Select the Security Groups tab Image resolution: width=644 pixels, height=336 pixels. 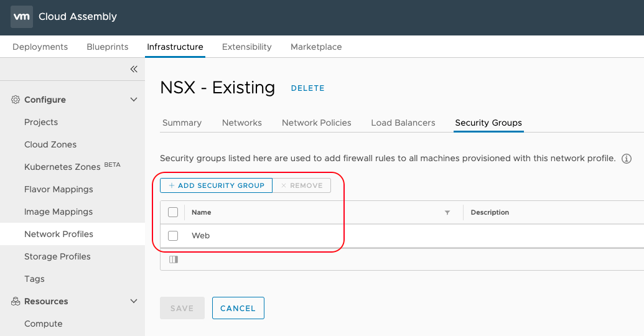[488, 123]
